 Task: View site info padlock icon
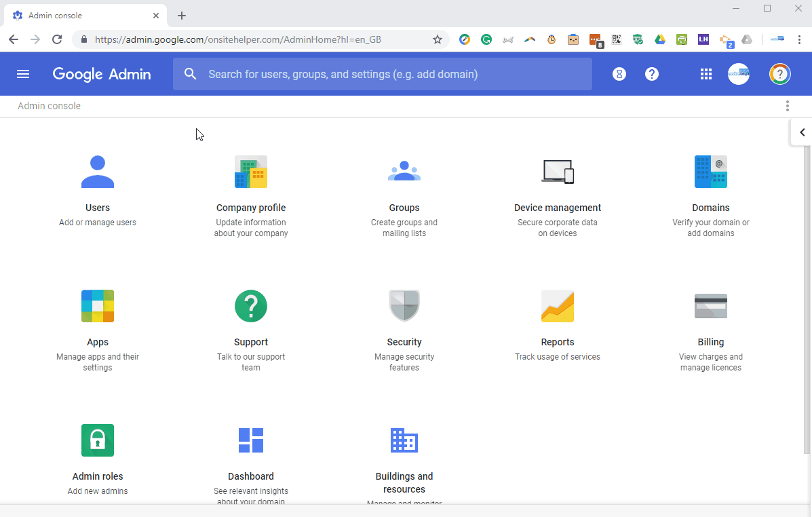(84, 39)
